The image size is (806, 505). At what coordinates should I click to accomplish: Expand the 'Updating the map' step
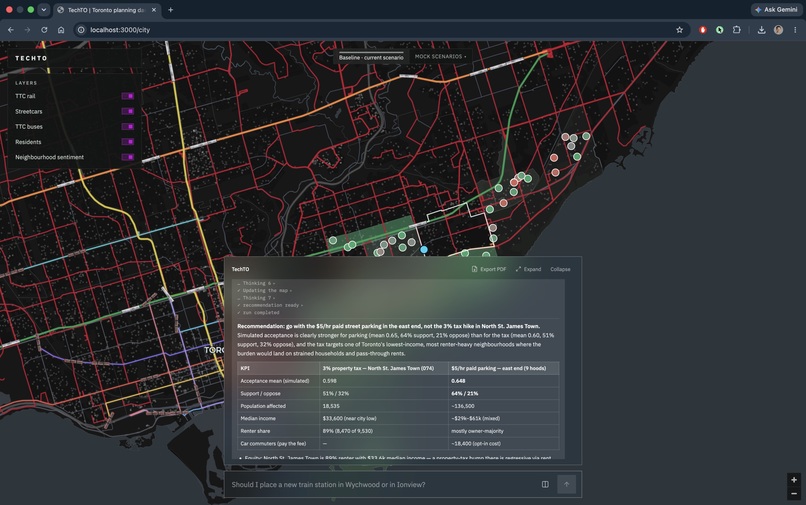pos(264,291)
